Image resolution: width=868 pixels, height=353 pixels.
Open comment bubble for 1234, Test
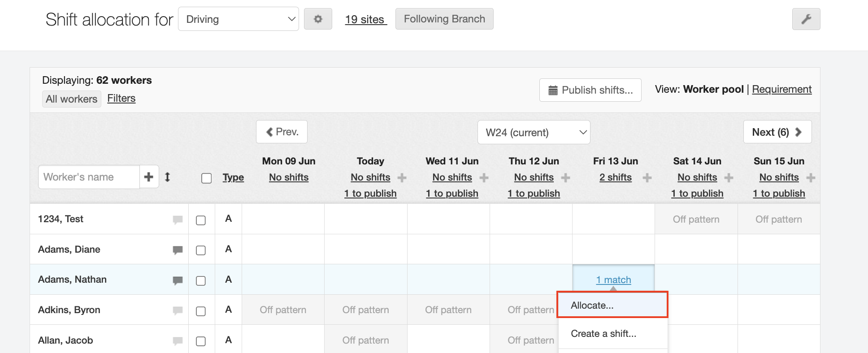(x=178, y=220)
